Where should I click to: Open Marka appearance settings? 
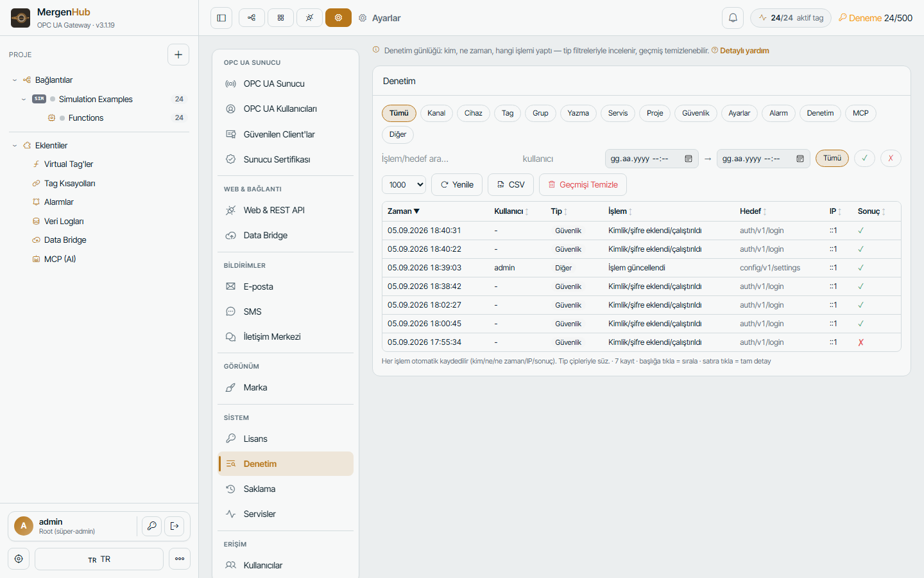tap(286, 387)
